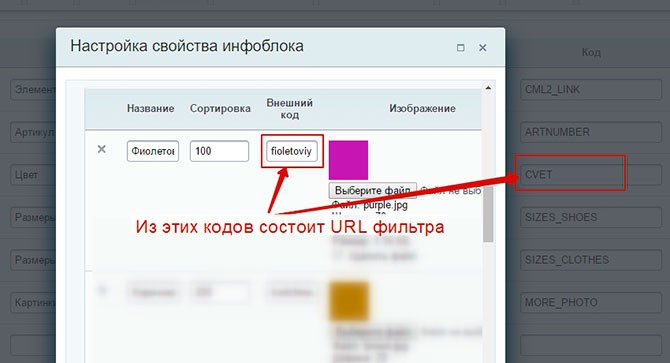Click the purple.jpg file name text
The image size is (670, 363).
(385, 205)
